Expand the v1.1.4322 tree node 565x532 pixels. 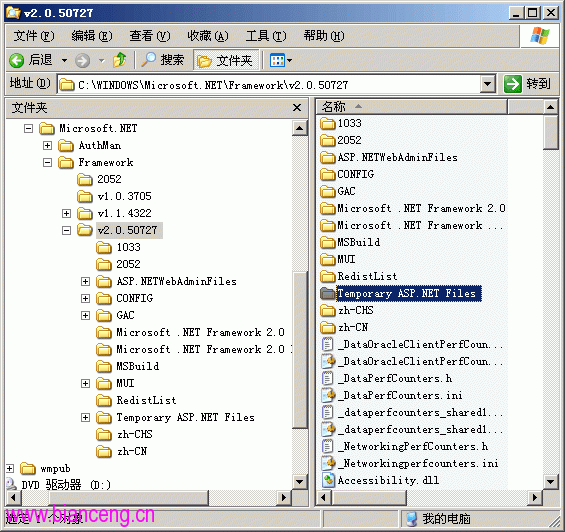point(66,213)
